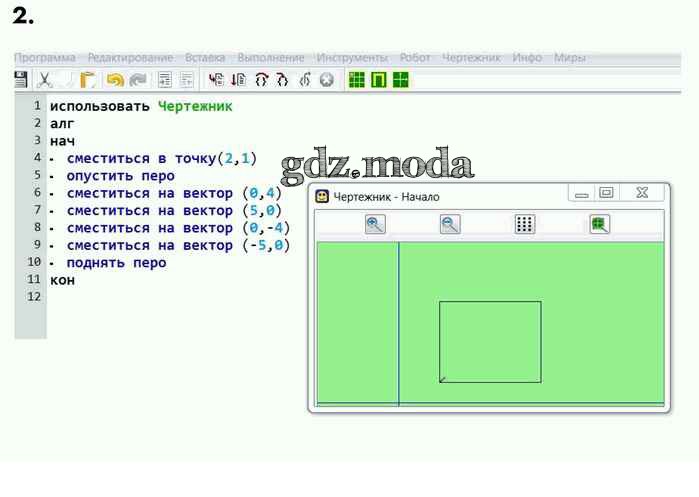Click the green fit-to-view zoom icon
The image size is (699, 497).
click(x=599, y=224)
